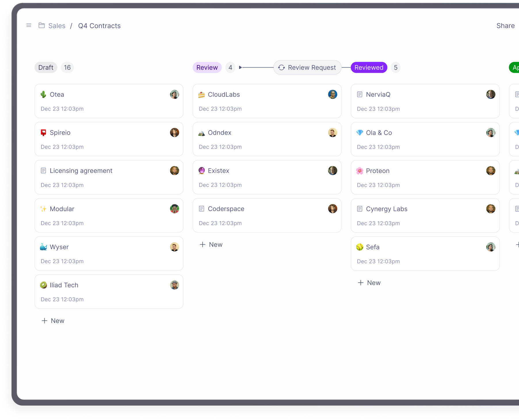This screenshot has height=420, width=519.
Task: Click the Review Request sync icon
Action: [x=281, y=67]
